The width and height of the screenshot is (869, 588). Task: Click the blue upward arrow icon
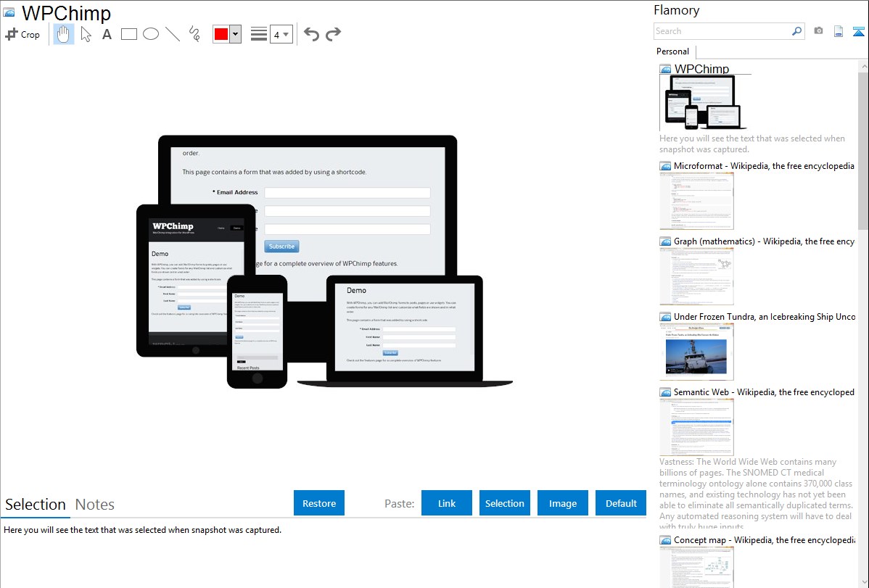pos(858,31)
